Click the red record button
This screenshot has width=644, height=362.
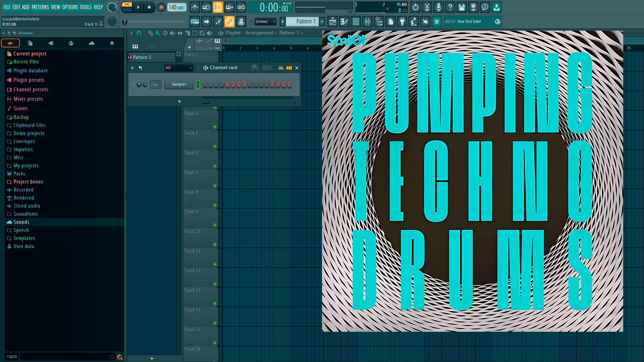click(161, 7)
